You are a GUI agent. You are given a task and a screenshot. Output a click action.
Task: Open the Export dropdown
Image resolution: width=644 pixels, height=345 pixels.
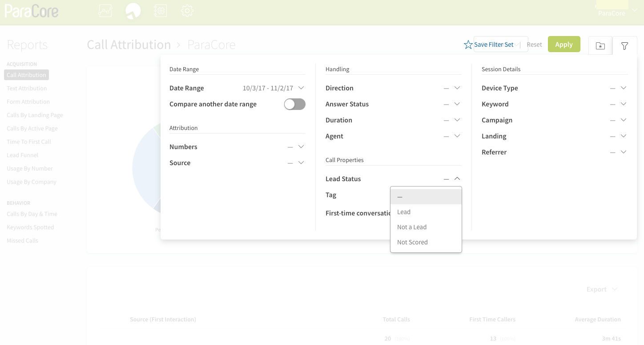pyautogui.click(x=602, y=289)
